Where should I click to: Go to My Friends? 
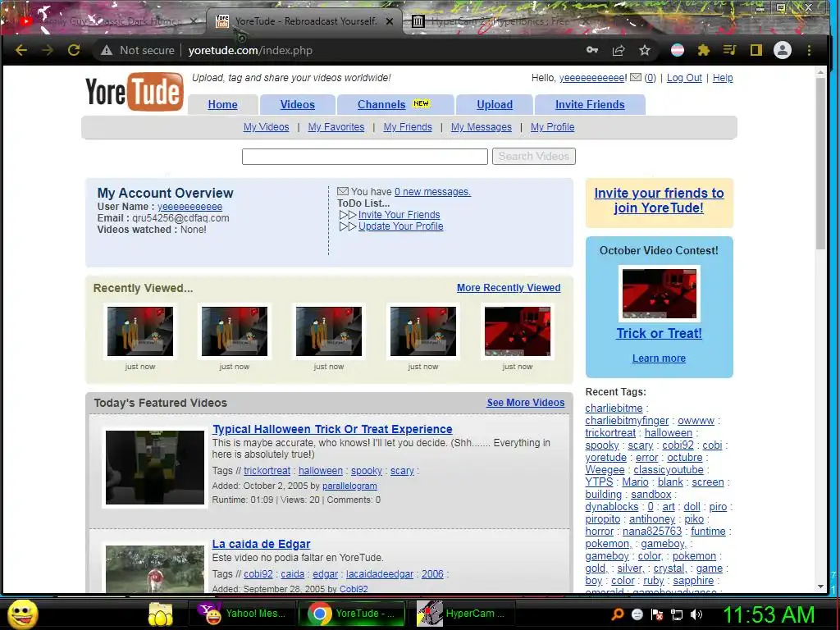tap(407, 127)
